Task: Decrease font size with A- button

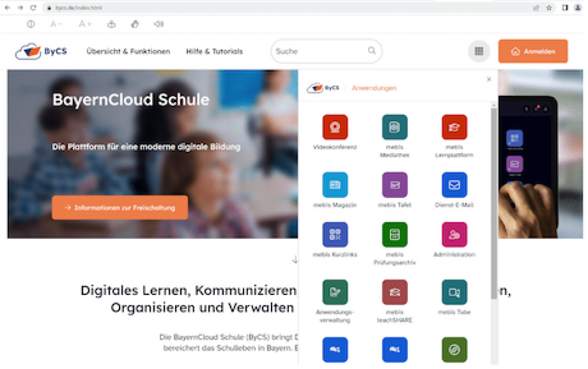Action: pyautogui.click(x=56, y=24)
